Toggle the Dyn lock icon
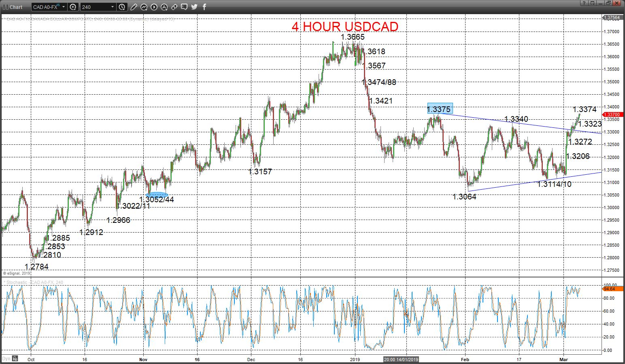This screenshot has height=364, width=625. (15, 358)
